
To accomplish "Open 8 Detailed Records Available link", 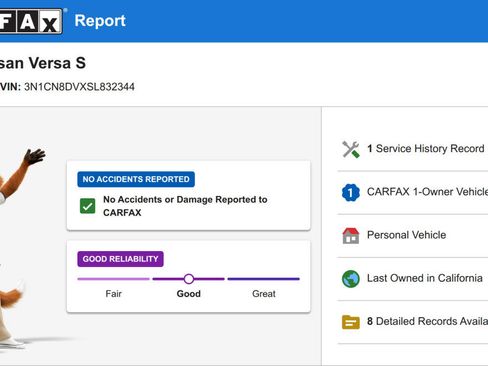I will 427,321.
